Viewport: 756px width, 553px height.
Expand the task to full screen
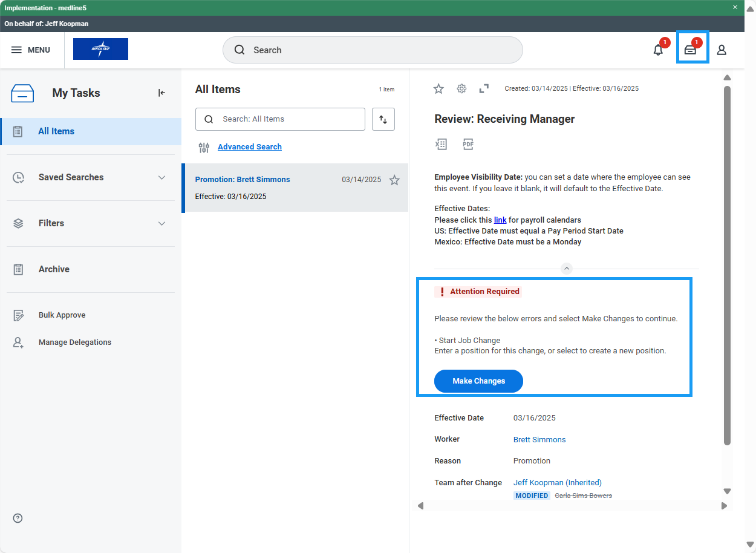pyautogui.click(x=484, y=89)
